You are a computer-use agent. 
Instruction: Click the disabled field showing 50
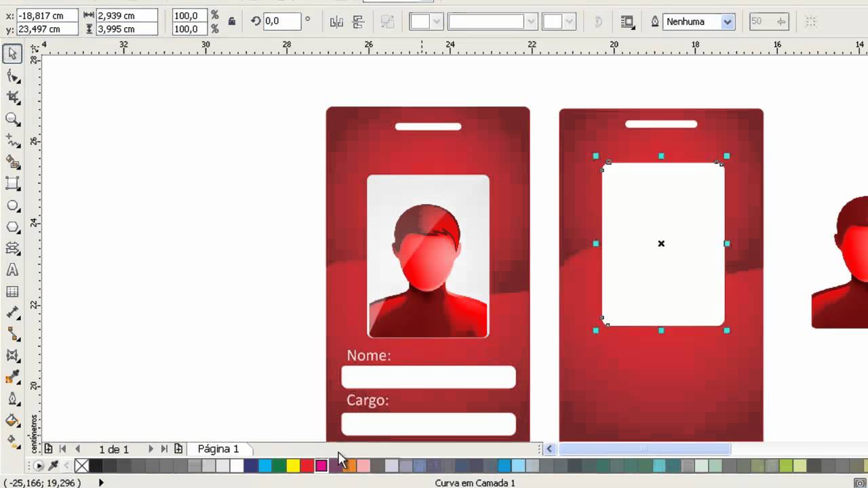pos(769,22)
